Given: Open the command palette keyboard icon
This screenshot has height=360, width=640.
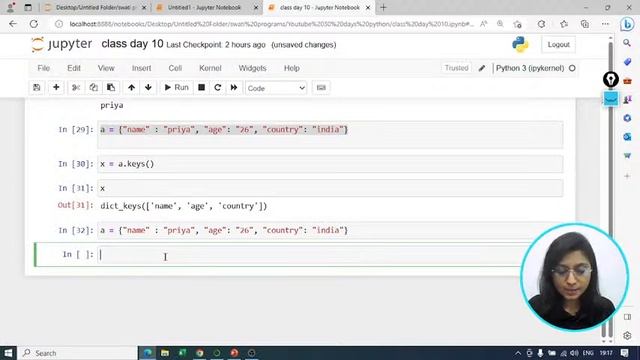Looking at the screenshot, I should tap(321, 88).
